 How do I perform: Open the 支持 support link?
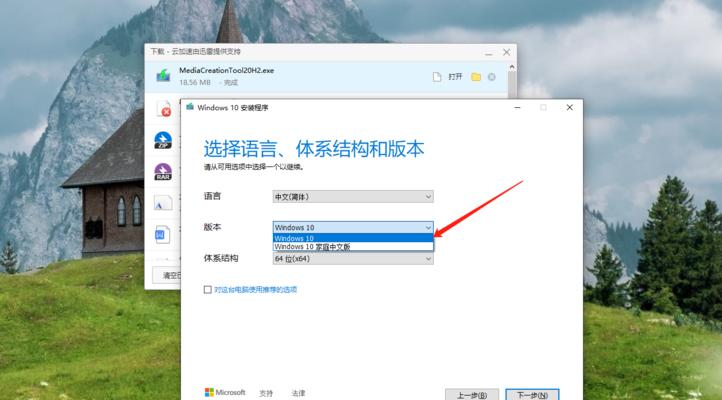pyautogui.click(x=266, y=393)
